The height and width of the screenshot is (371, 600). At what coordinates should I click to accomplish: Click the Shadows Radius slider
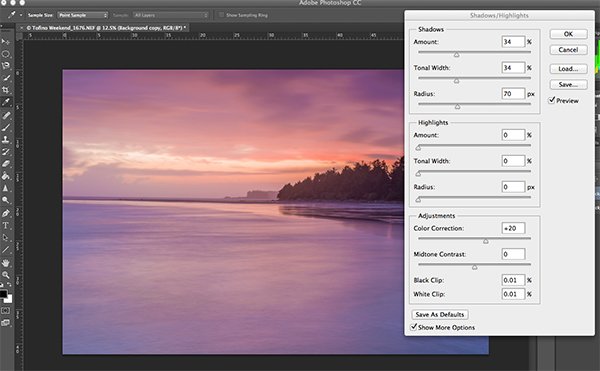pyautogui.click(x=474, y=104)
